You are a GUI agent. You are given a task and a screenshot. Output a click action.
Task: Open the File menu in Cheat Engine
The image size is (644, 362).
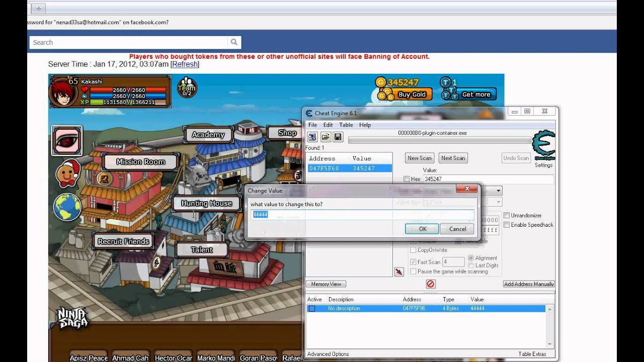pos(312,125)
